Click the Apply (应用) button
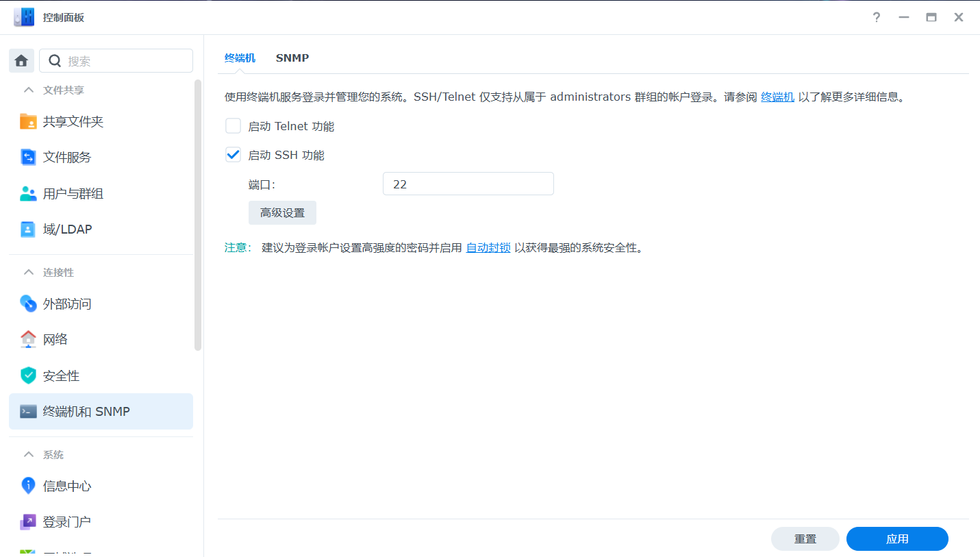The width and height of the screenshot is (980, 557). (x=896, y=539)
